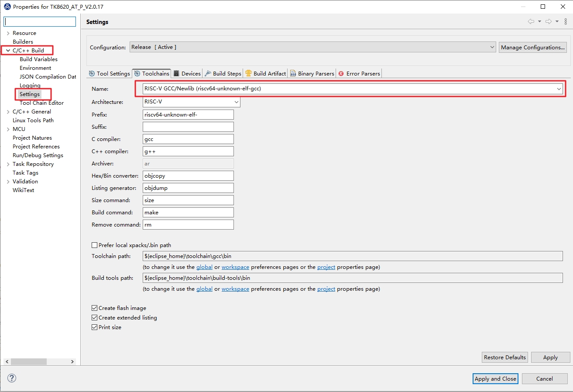Select JSON Compilation Database item

(48, 77)
